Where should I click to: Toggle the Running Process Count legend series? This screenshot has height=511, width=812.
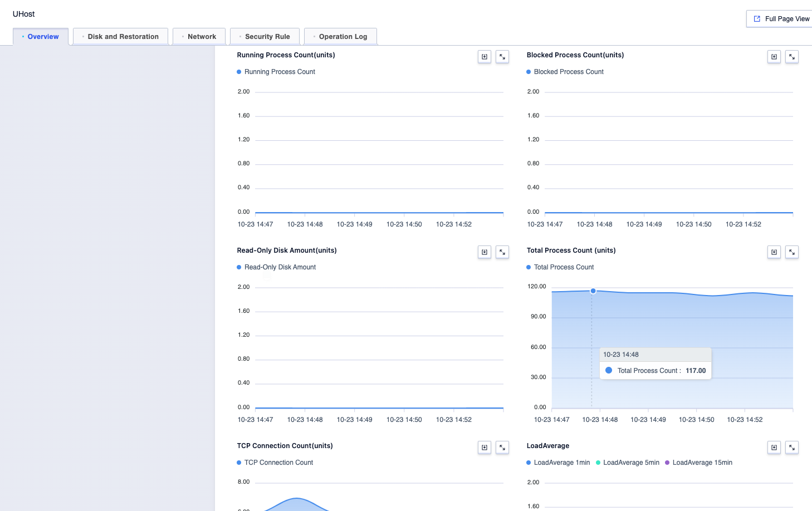[276, 72]
